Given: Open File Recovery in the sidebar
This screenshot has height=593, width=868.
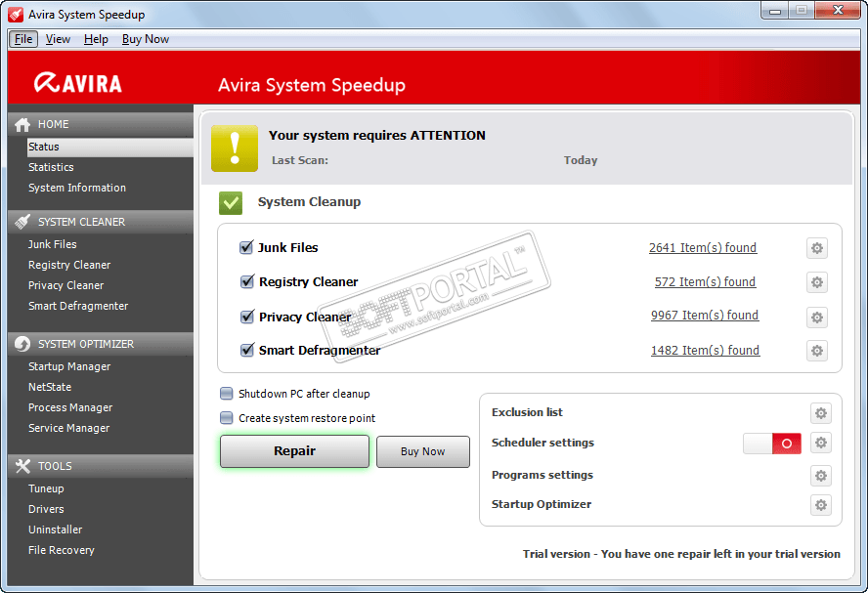Looking at the screenshot, I should [62, 550].
